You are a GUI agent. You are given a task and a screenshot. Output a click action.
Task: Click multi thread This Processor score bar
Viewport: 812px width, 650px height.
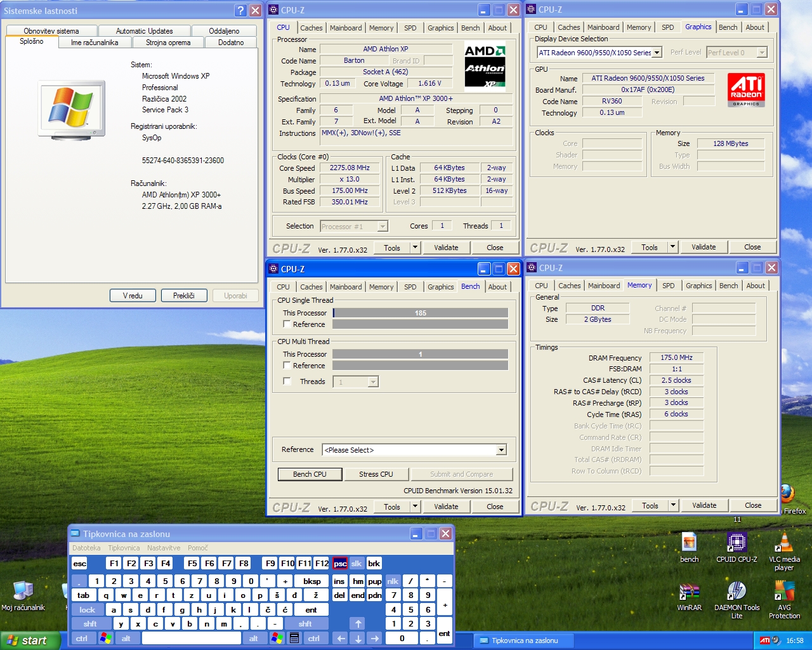tap(420, 354)
